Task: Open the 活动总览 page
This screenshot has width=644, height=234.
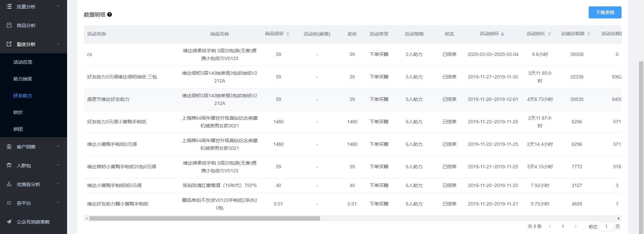Action: coord(23,62)
